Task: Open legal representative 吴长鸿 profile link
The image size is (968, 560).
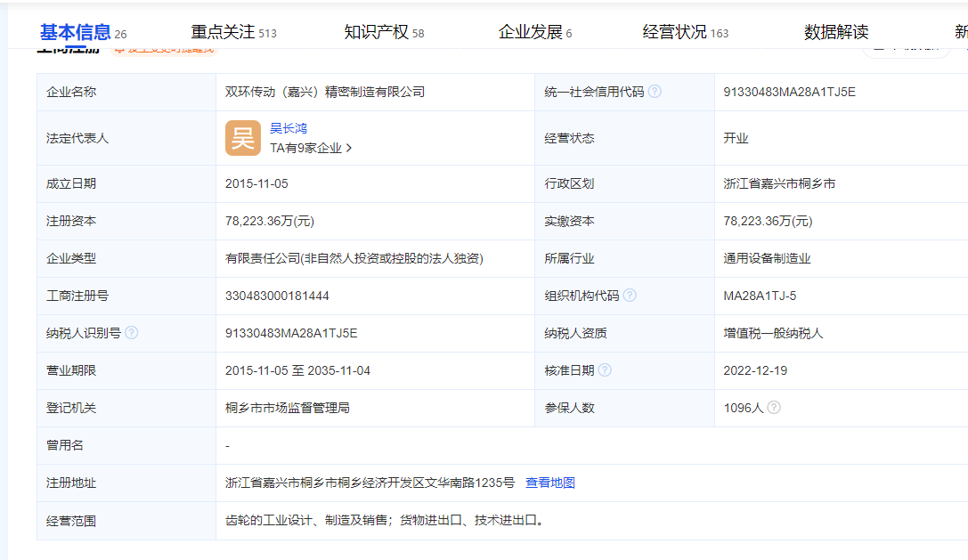Action: (x=289, y=128)
